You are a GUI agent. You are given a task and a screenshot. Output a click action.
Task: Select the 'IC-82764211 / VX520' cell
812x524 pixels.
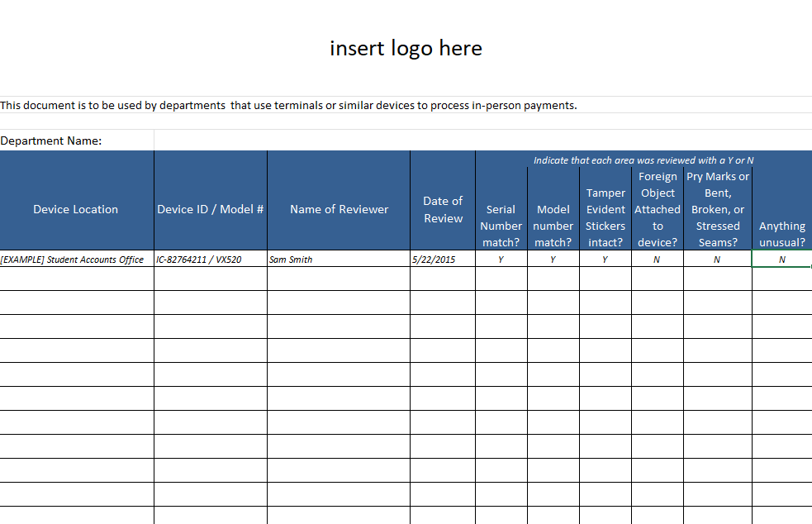[x=211, y=260]
